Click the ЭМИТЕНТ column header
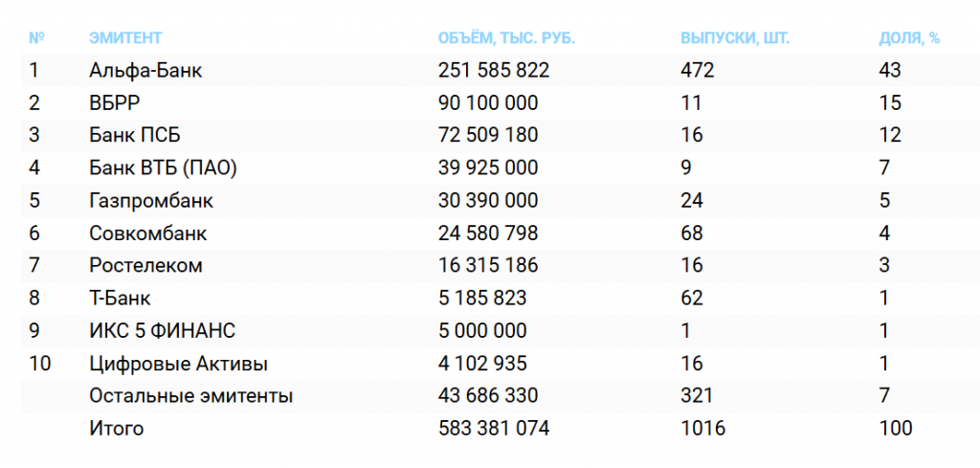 125,38
